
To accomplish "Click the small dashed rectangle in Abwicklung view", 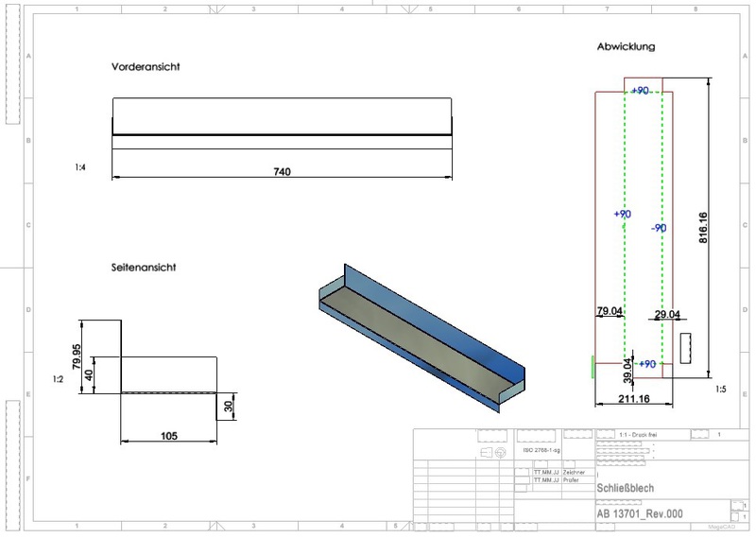I will click(687, 347).
